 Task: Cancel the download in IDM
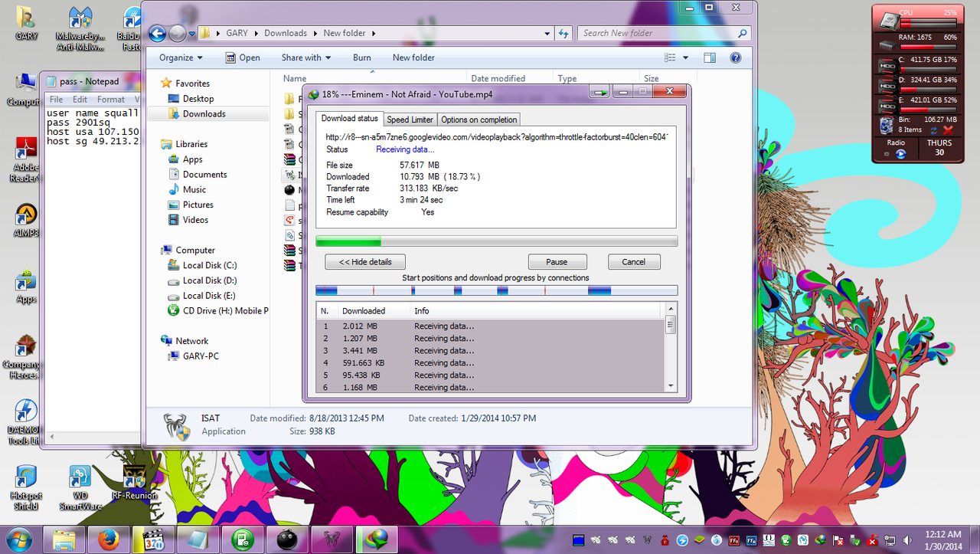coord(634,261)
